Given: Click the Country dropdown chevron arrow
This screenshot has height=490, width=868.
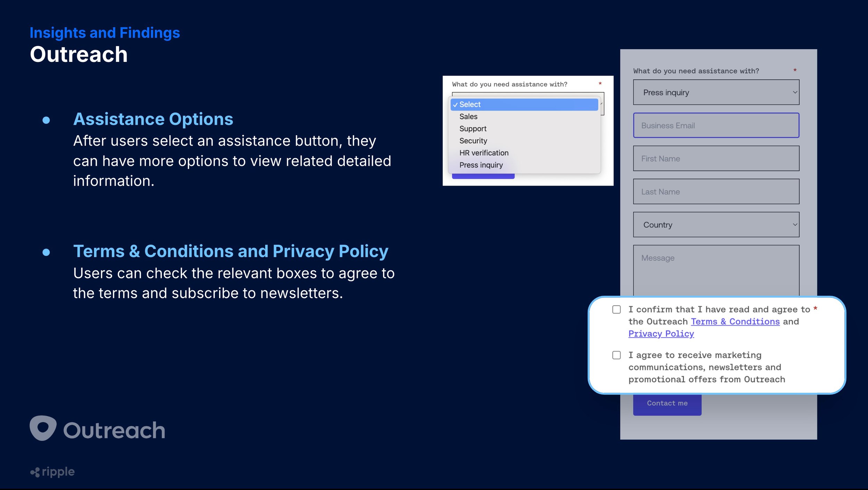Looking at the screenshot, I should coord(795,225).
